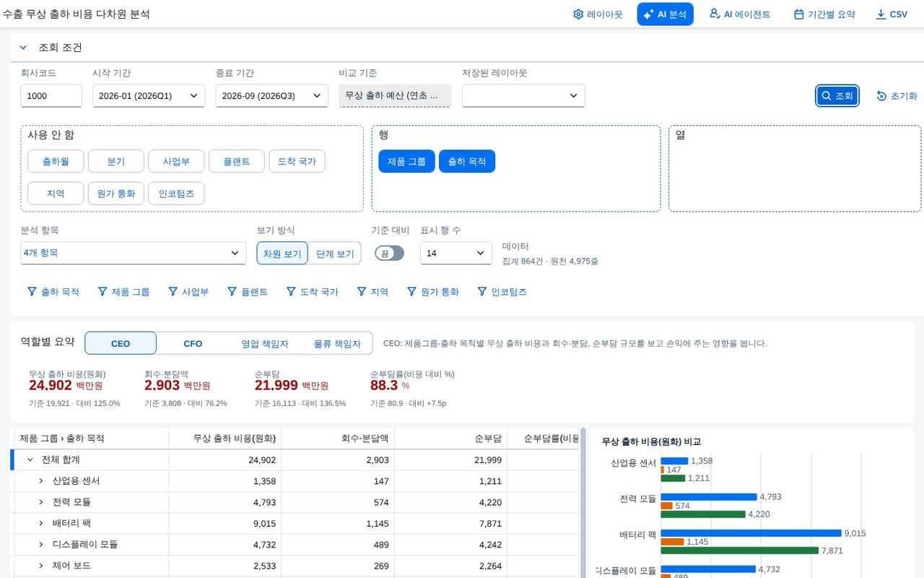The height and width of the screenshot is (578, 924).
Task: Run the 조회 search button
Action: tap(837, 95)
